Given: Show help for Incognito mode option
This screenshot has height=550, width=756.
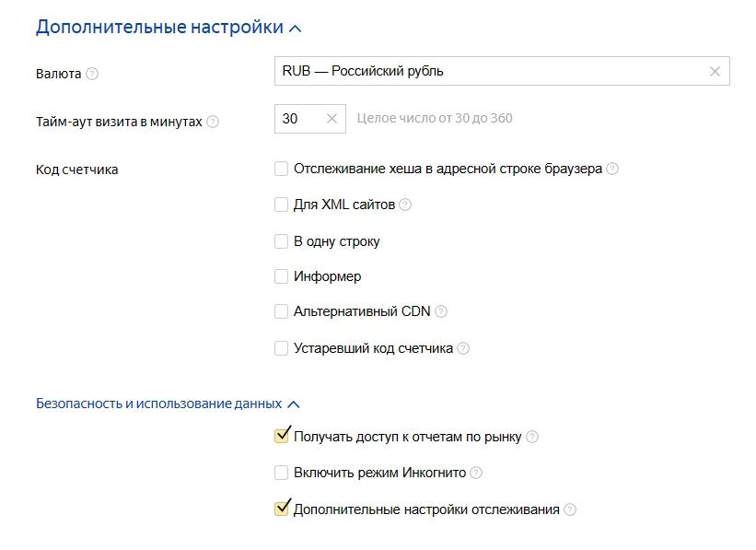Looking at the screenshot, I should pyautogui.click(x=476, y=473).
